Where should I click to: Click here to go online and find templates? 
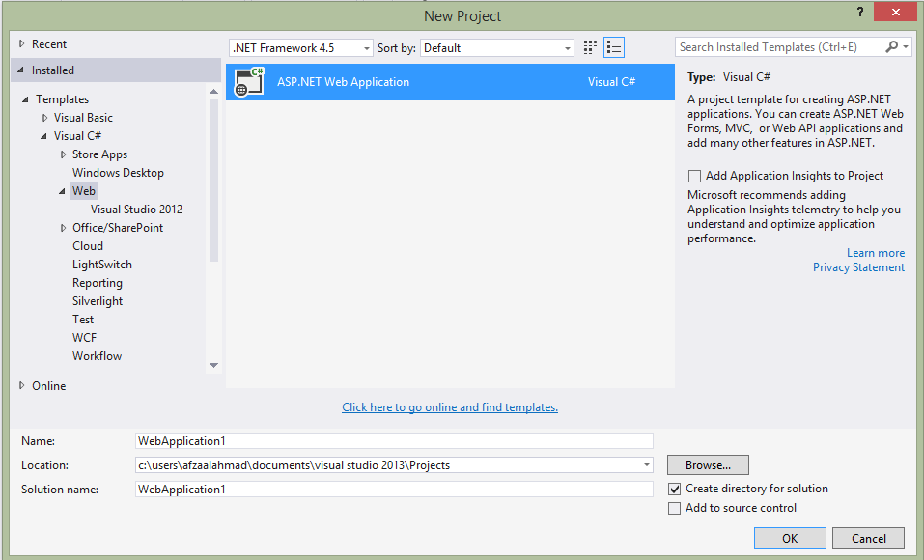point(450,407)
